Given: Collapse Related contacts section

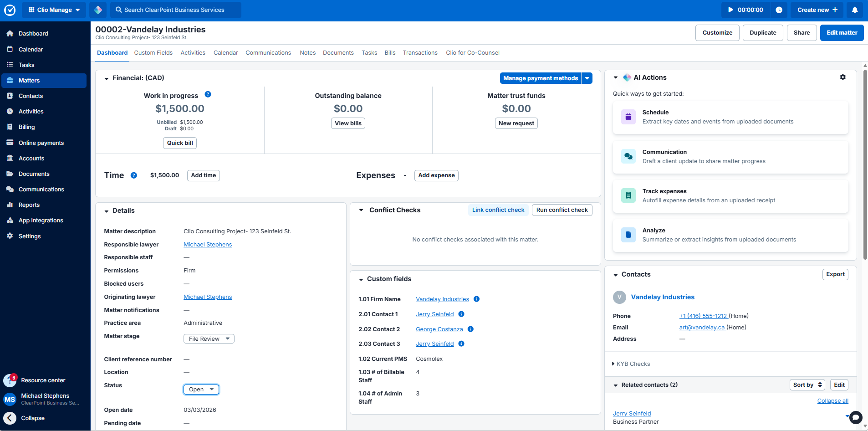Looking at the screenshot, I should pos(616,385).
